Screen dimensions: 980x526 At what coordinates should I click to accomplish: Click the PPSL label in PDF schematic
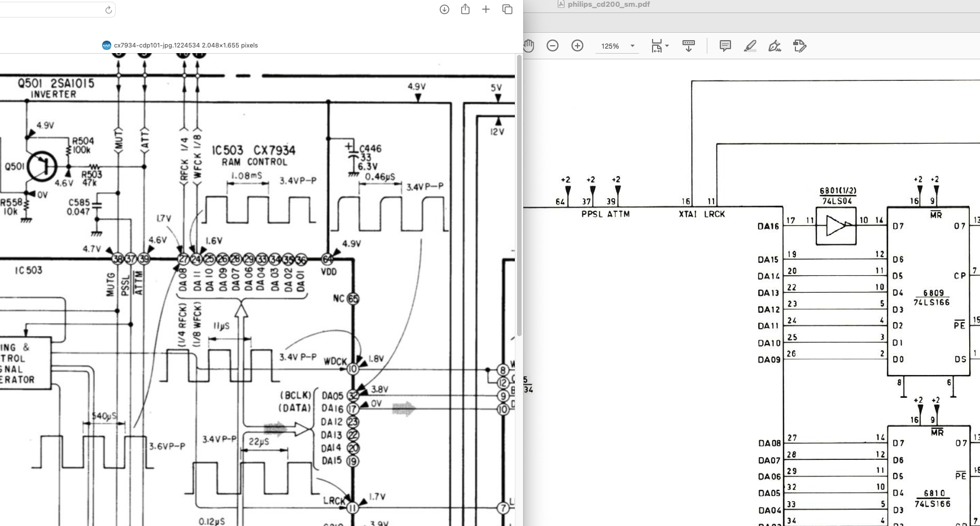pyautogui.click(x=592, y=214)
